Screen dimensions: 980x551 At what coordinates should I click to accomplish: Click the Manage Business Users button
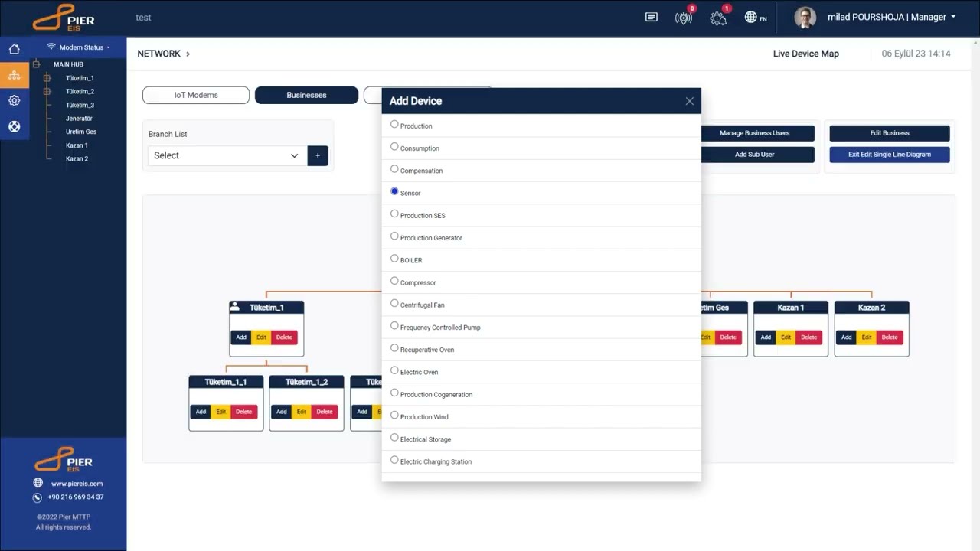pos(754,133)
